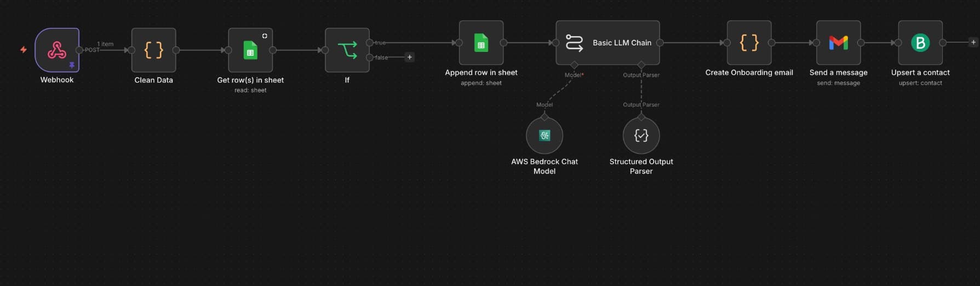Click the 'send: message' subtitle
980x286 pixels.
pos(839,83)
